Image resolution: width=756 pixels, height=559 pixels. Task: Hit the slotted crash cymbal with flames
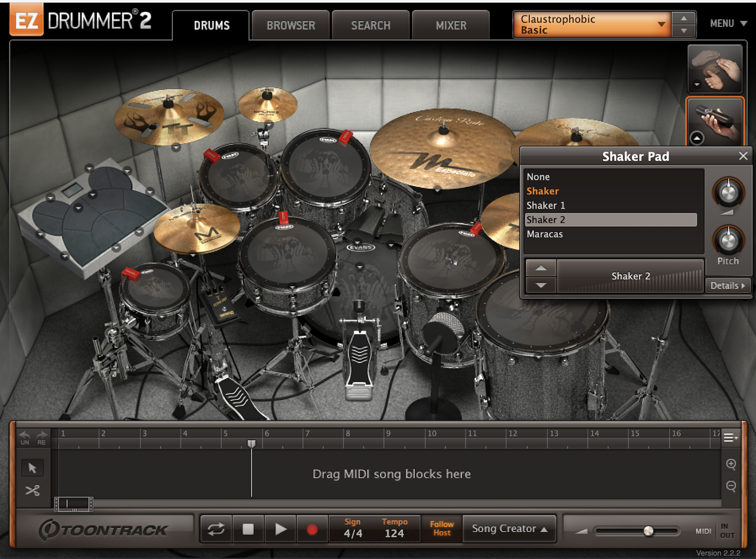tap(169, 116)
